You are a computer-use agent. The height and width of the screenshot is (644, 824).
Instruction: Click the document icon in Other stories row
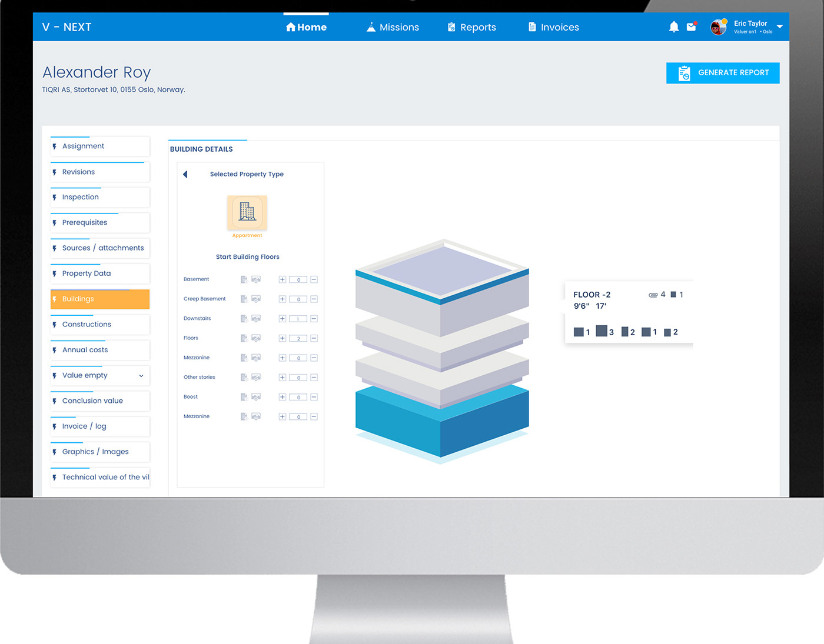(x=244, y=378)
